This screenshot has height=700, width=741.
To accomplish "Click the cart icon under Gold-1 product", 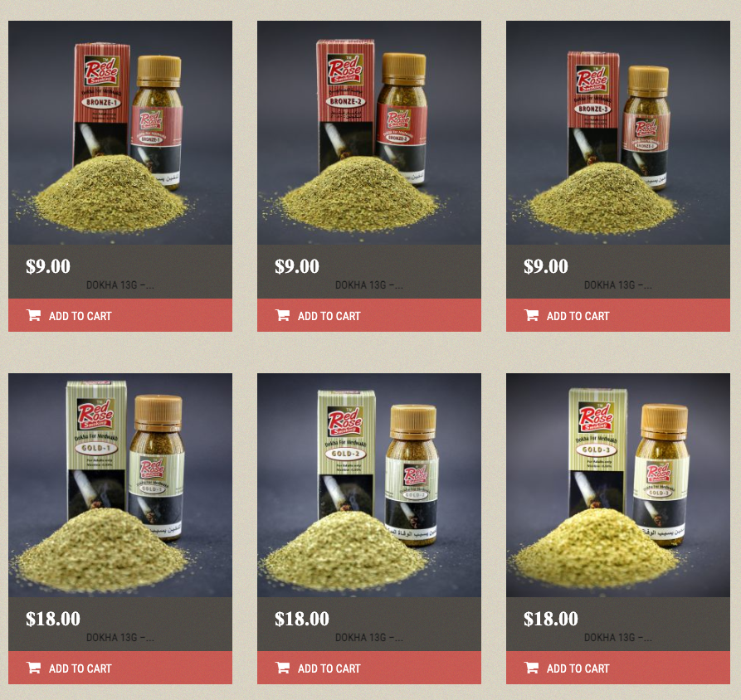I will (x=33, y=668).
